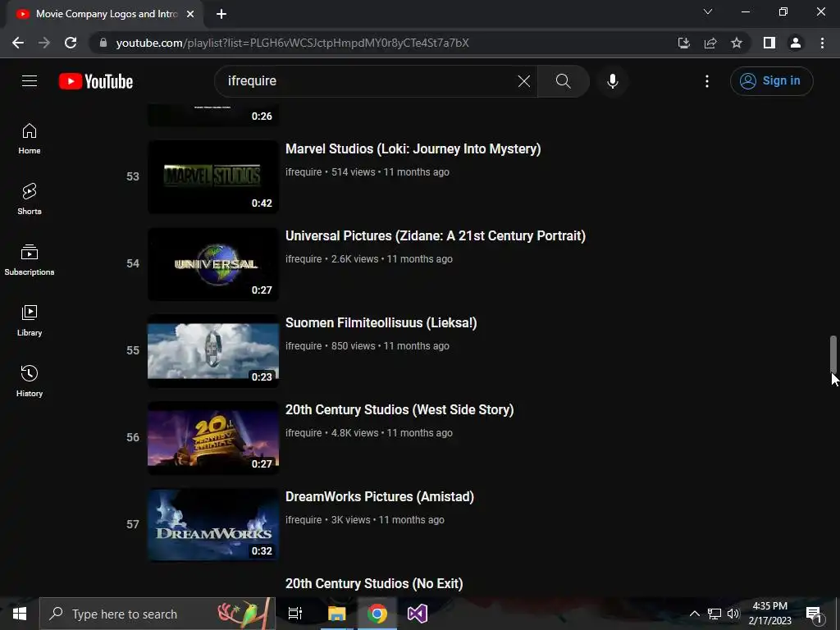This screenshot has height=630, width=840.
Task: Open History in sidebar
Action: point(30,381)
